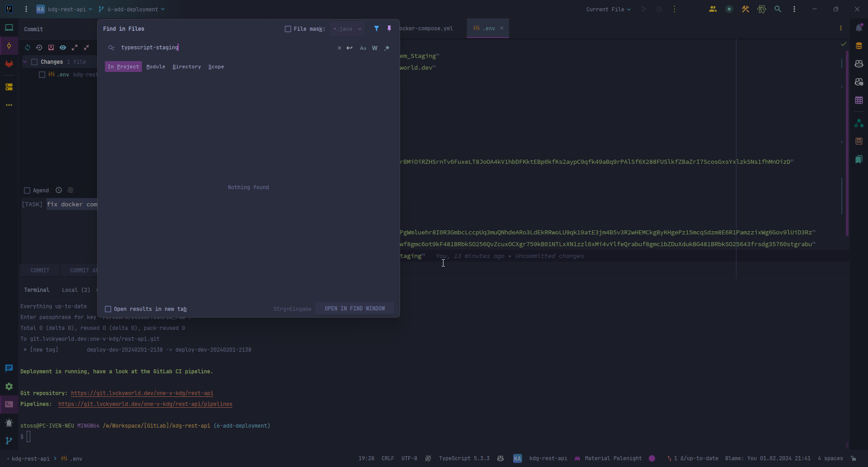
Task: Enable the regex search option
Action: [x=387, y=48]
